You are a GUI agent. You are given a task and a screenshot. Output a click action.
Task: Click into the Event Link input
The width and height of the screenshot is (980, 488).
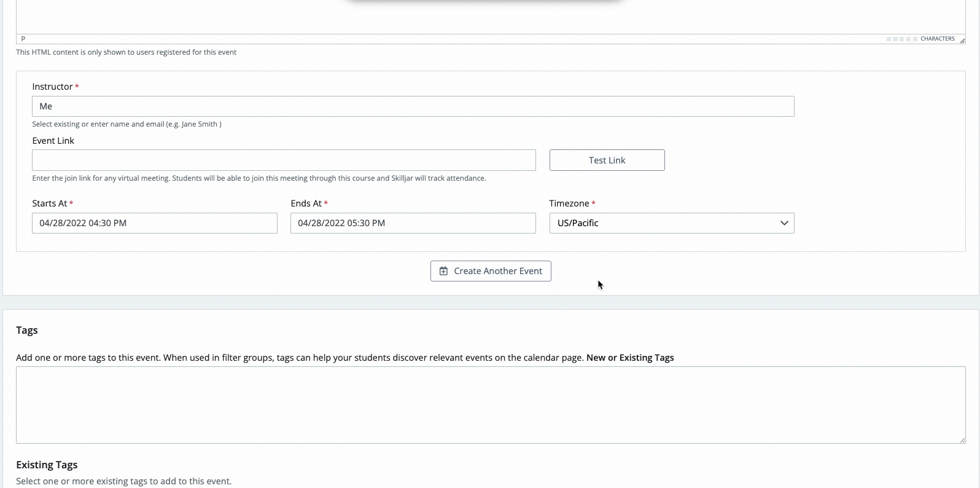point(284,160)
